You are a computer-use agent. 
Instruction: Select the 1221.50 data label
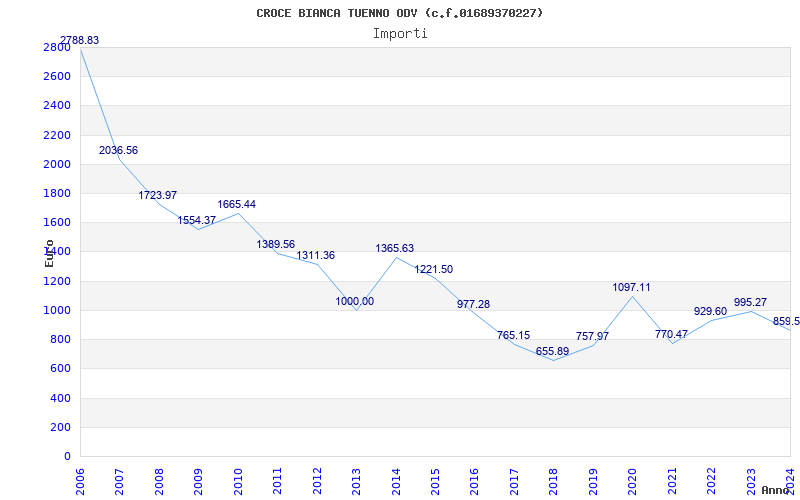[x=434, y=269]
